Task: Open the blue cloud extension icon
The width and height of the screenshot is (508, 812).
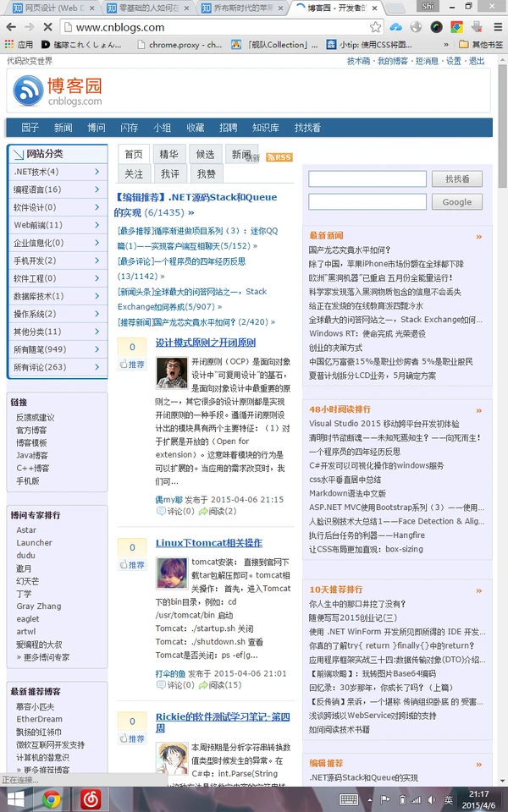Action: coord(396,27)
